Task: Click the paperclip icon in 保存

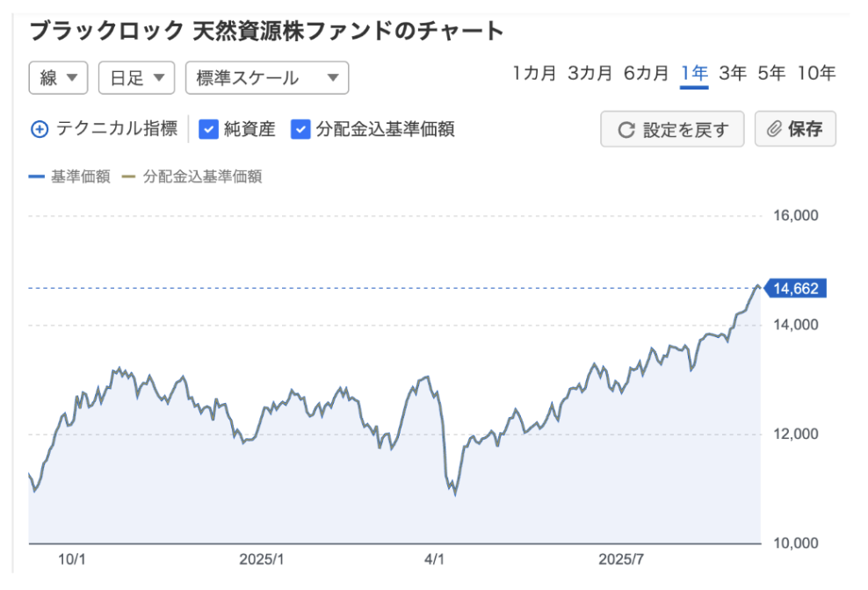Action: point(774,130)
